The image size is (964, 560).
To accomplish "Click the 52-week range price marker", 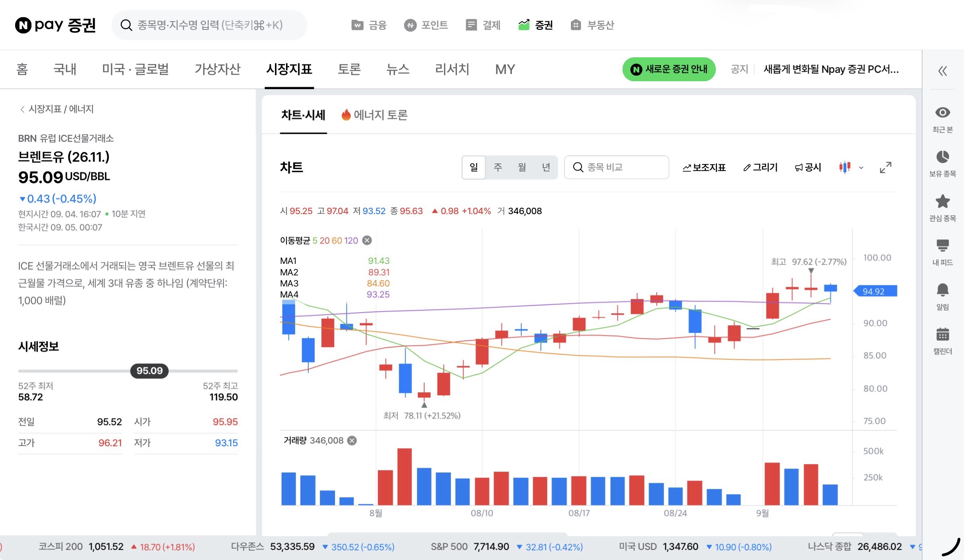I will (x=149, y=371).
